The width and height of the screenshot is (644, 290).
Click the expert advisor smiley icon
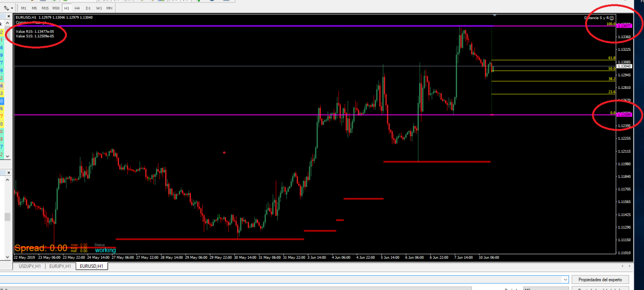(612, 18)
